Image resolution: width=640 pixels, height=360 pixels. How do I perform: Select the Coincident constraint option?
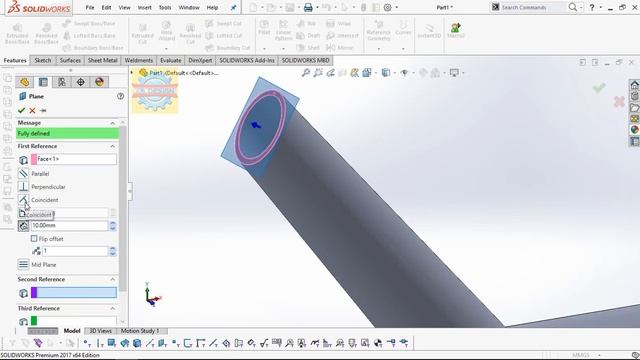click(x=23, y=200)
